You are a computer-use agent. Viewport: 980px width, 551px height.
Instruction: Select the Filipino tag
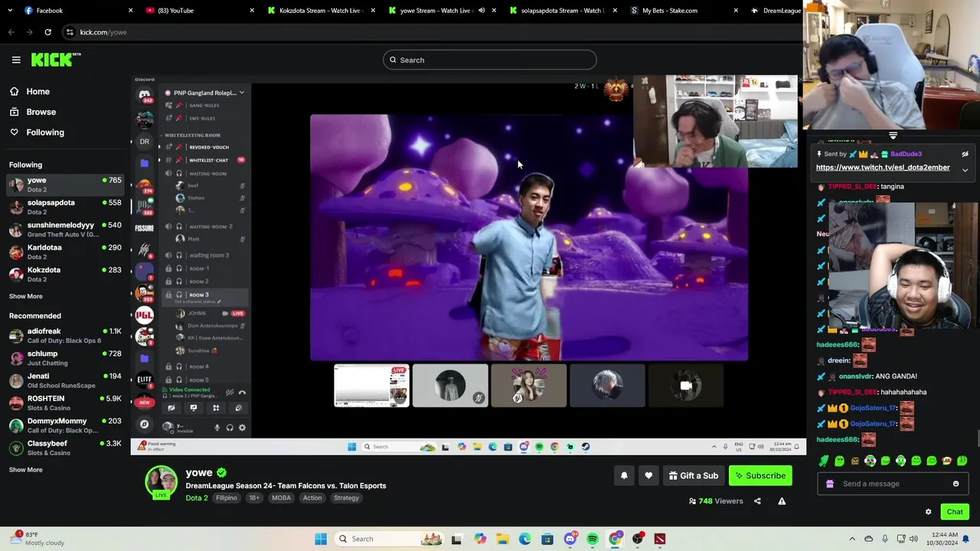pyautogui.click(x=227, y=498)
